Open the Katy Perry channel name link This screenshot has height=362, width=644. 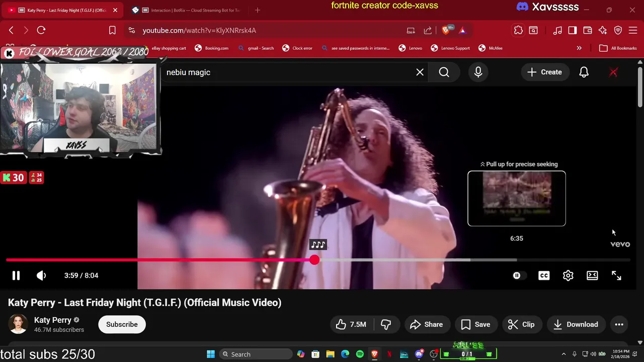53,320
